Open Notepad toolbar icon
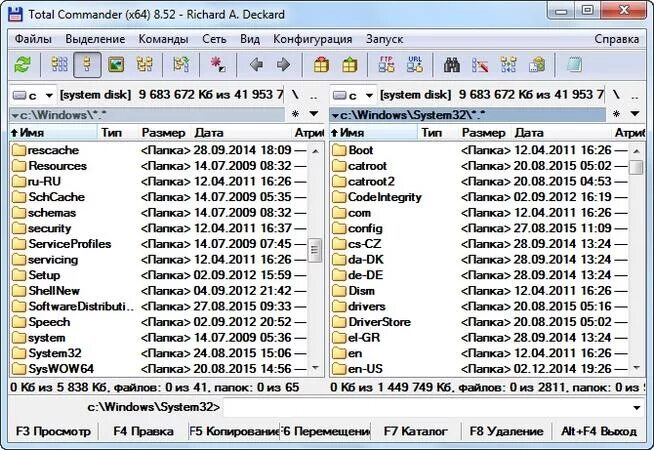Image resolution: width=654 pixels, height=450 pixels. coord(574,65)
